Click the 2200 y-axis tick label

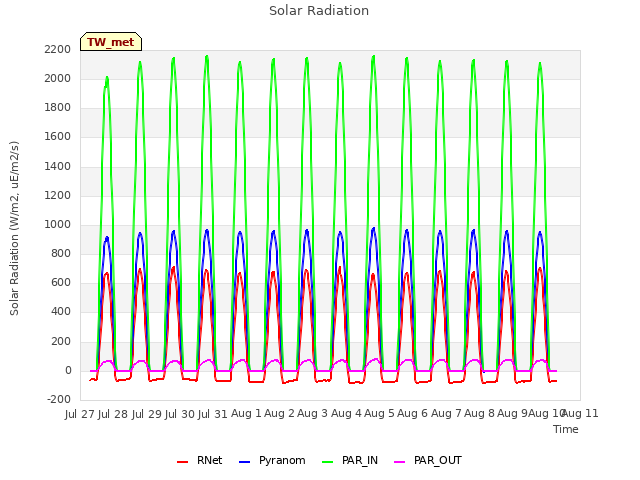click(x=58, y=49)
